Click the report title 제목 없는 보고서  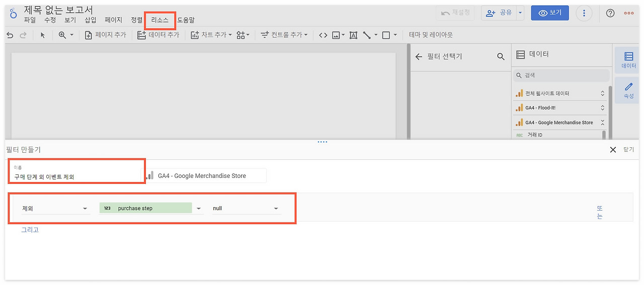(x=58, y=10)
